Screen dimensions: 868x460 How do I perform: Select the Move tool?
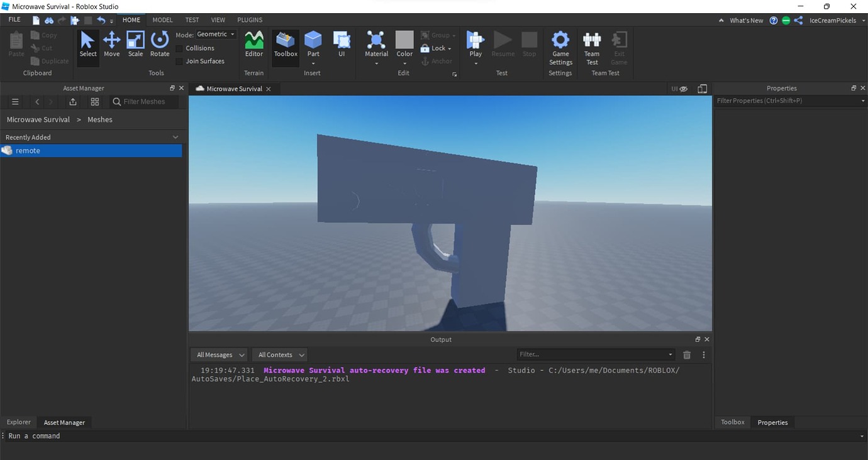tap(111, 44)
